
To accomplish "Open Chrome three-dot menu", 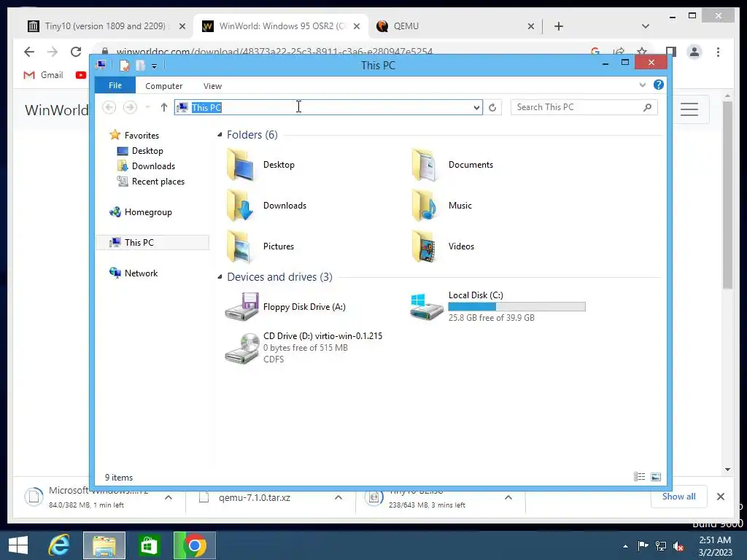I will point(718,52).
